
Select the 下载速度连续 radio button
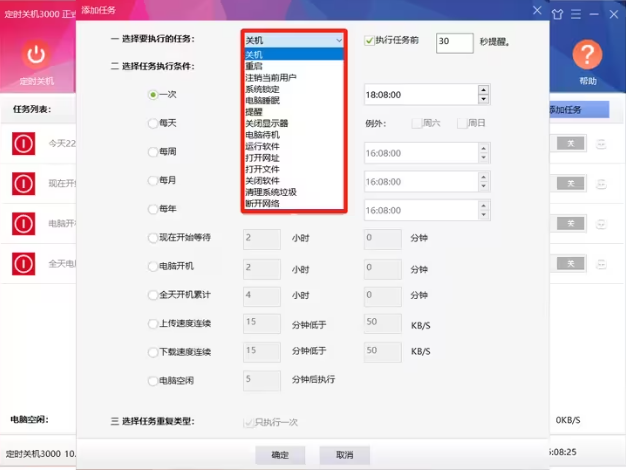(x=153, y=352)
